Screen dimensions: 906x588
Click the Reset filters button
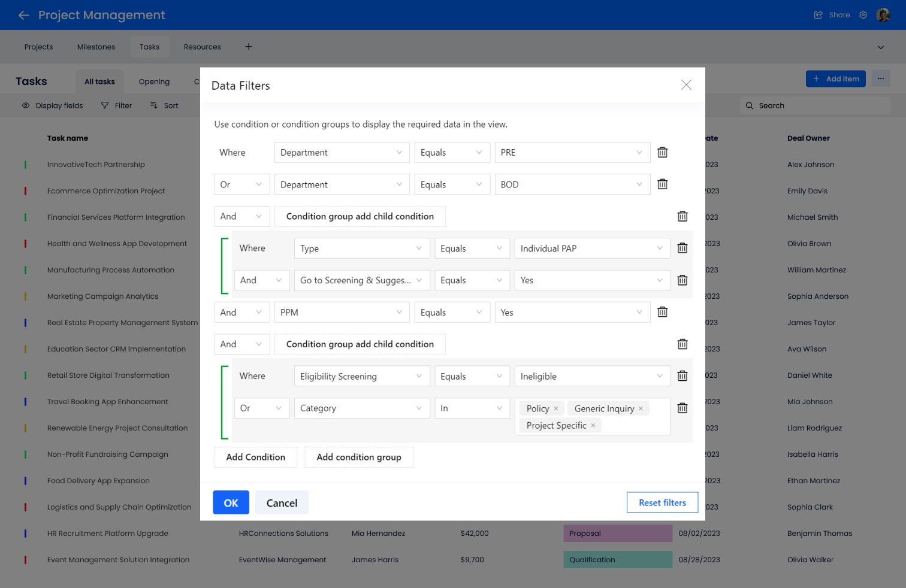click(x=662, y=502)
